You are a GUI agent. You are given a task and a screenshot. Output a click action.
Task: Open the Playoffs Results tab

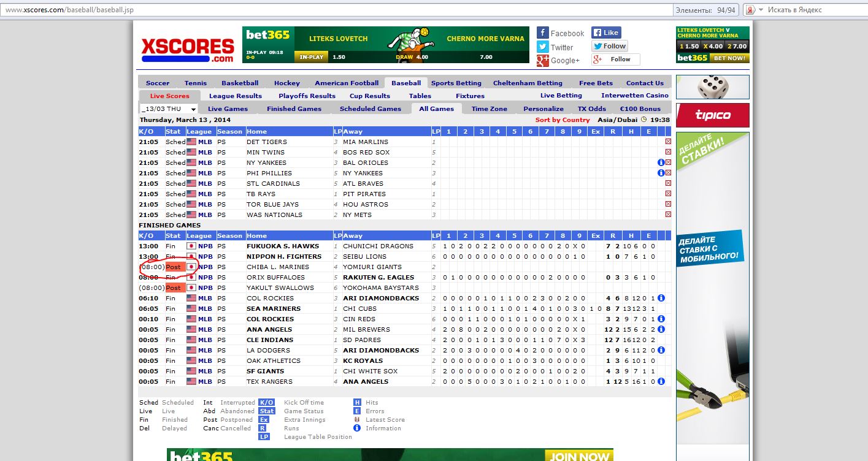307,96
